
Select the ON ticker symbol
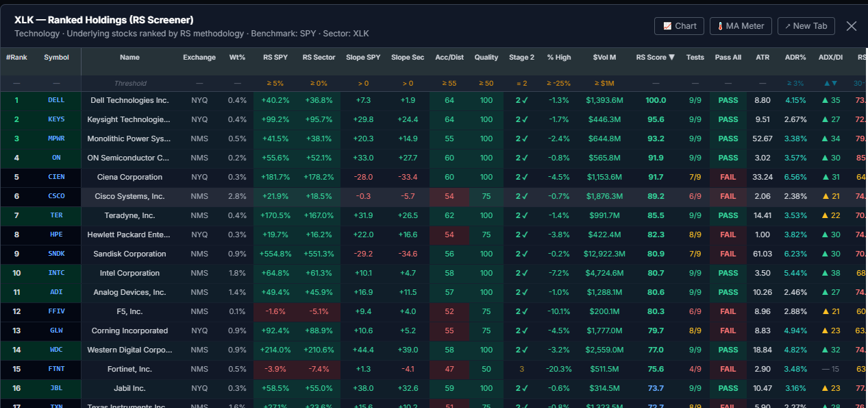56,158
